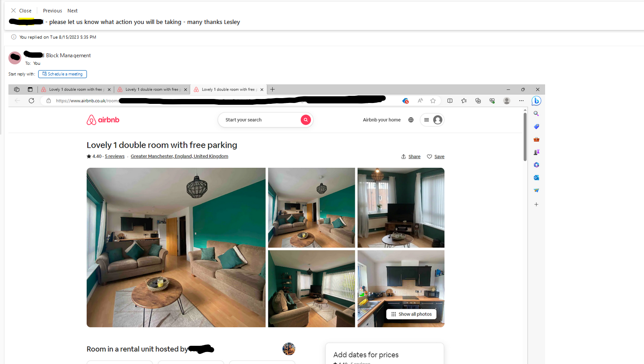Save the listing with heart Save

pos(436,157)
